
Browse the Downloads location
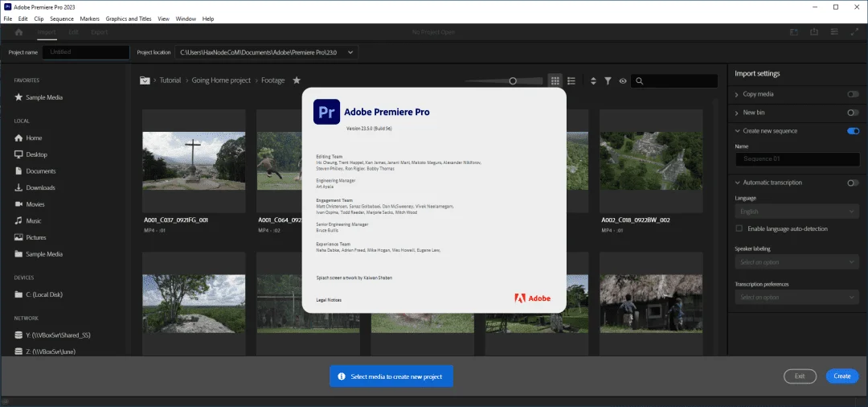pos(35,187)
